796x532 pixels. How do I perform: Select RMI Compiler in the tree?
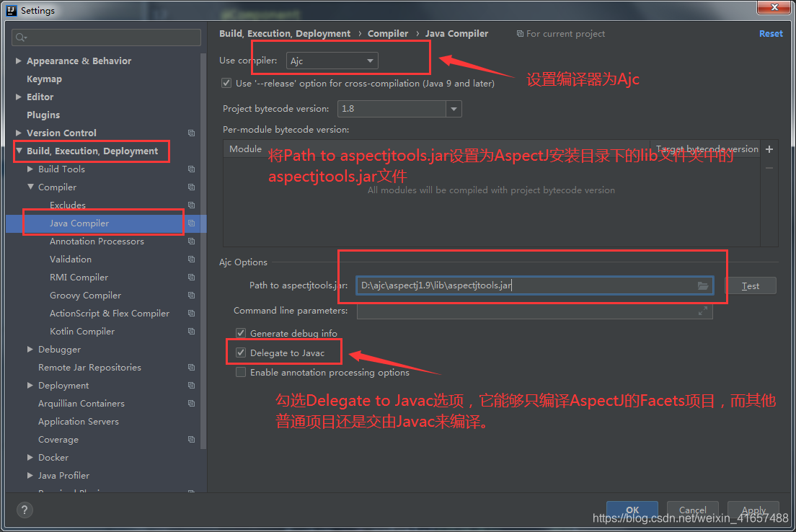pyautogui.click(x=79, y=277)
